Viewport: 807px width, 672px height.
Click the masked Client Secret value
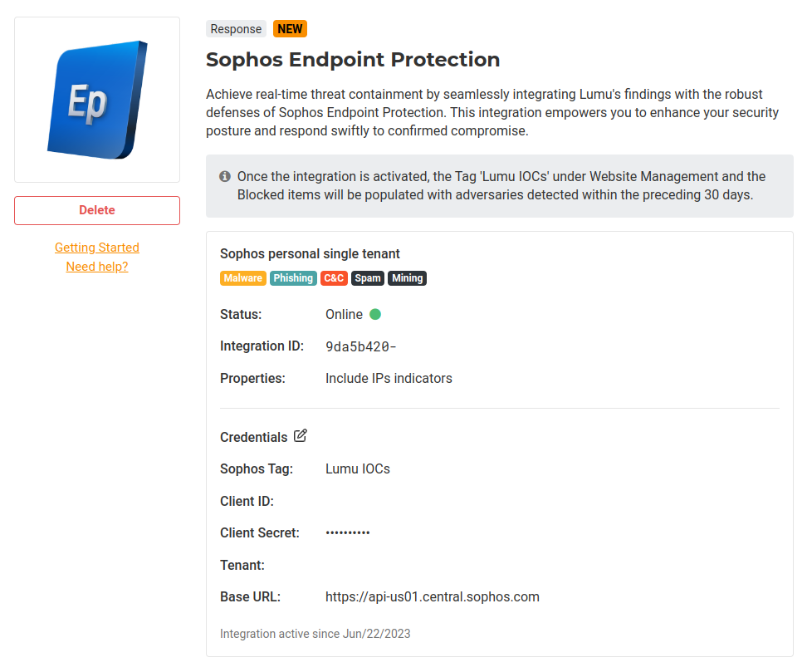(x=348, y=533)
